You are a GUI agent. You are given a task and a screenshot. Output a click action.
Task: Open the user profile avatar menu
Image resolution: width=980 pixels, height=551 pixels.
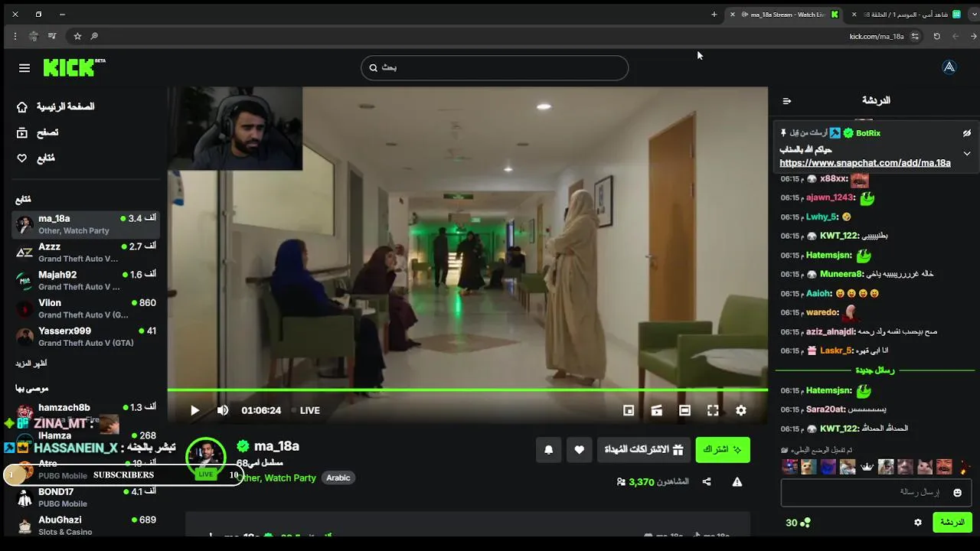[x=949, y=67]
